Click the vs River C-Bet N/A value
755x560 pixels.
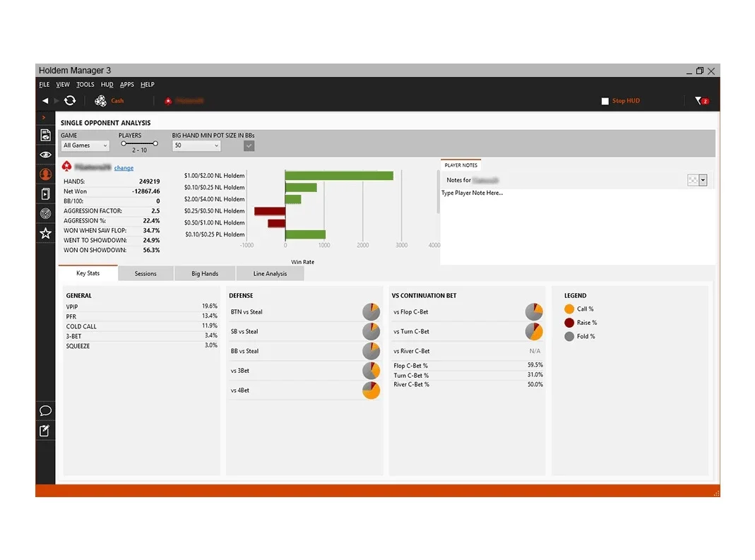click(x=535, y=351)
